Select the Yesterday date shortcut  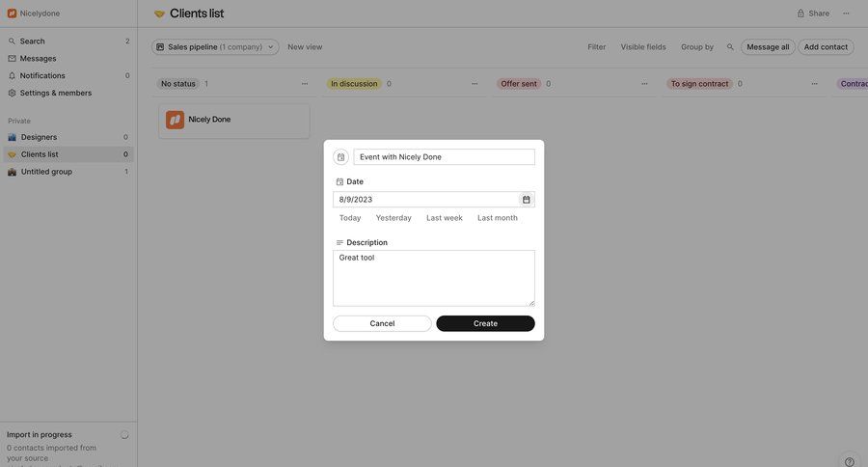pyautogui.click(x=393, y=218)
